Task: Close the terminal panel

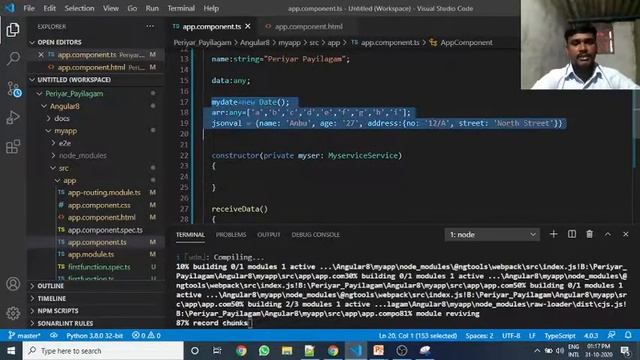Action: (625, 234)
